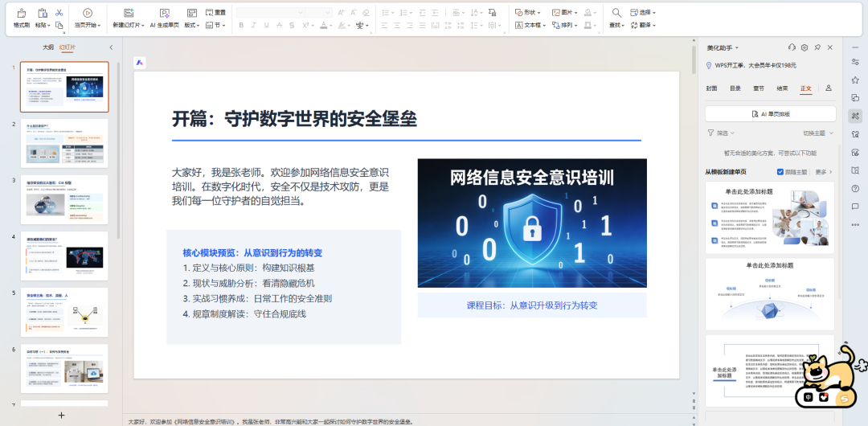
Task: Open the 排列 arrange dropdown
Action: coord(565,25)
